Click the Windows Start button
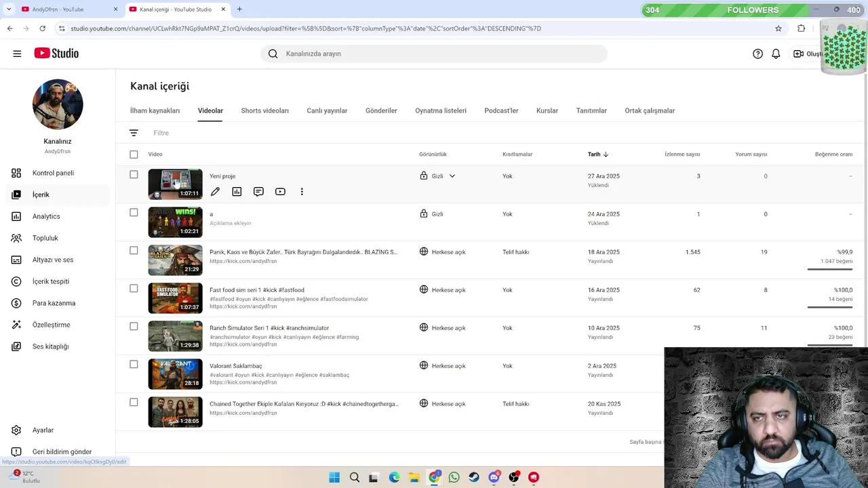The width and height of the screenshot is (868, 488). pos(334,477)
